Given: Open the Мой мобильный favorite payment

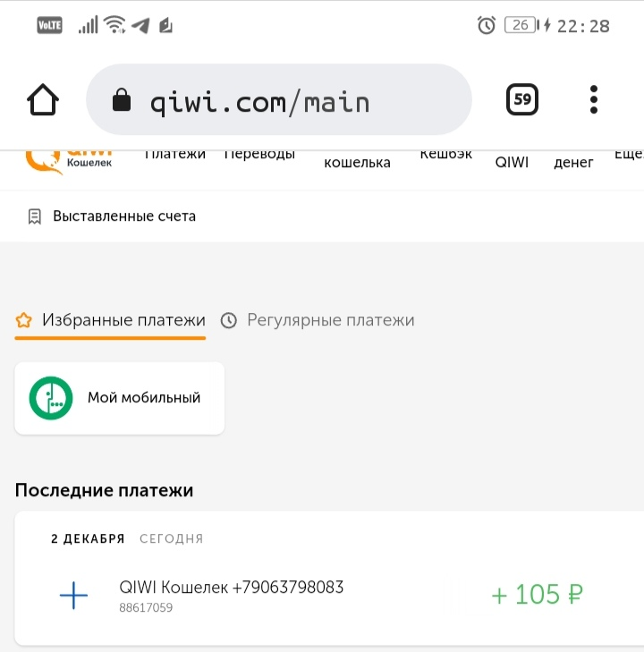Looking at the screenshot, I should (x=120, y=398).
